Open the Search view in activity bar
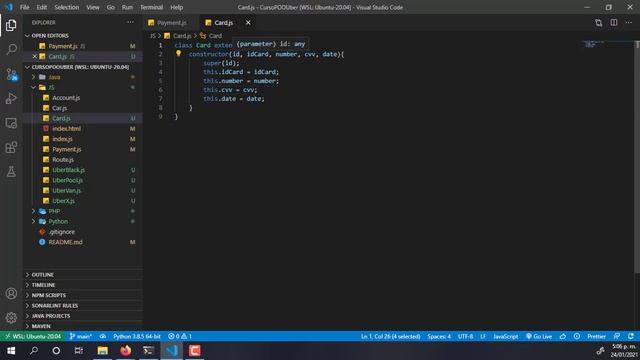The width and height of the screenshot is (640, 360). pos(11,49)
